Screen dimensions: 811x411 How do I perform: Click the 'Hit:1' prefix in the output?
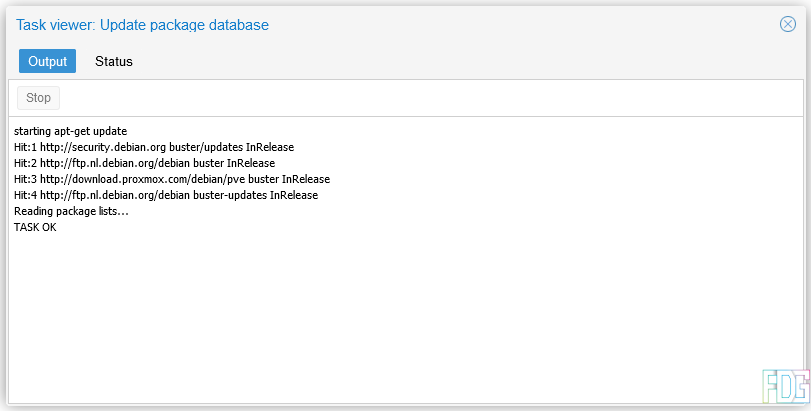point(25,147)
